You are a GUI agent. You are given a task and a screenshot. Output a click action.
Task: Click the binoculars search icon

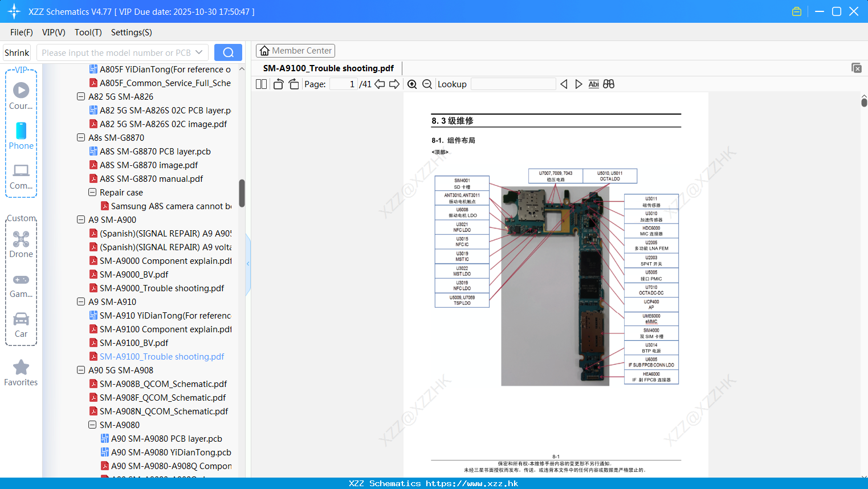point(609,84)
